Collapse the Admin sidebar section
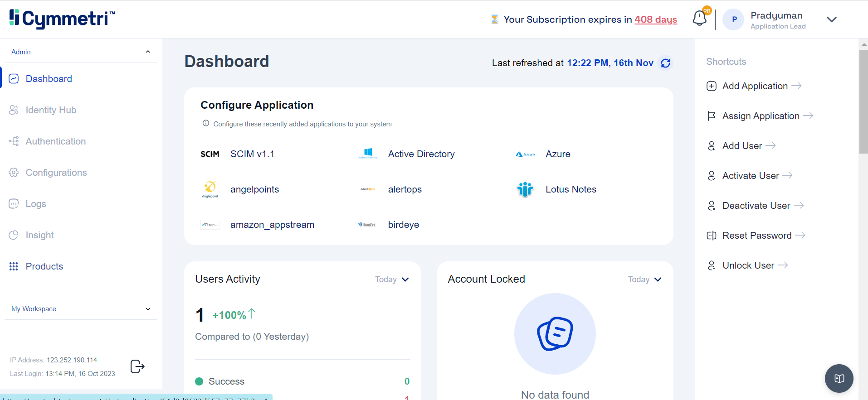 coord(148,52)
